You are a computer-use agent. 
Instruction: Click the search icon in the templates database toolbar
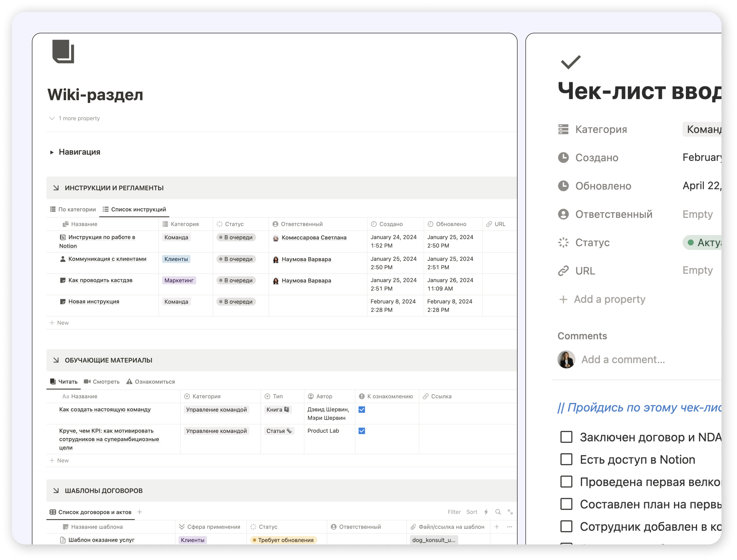coord(498,512)
